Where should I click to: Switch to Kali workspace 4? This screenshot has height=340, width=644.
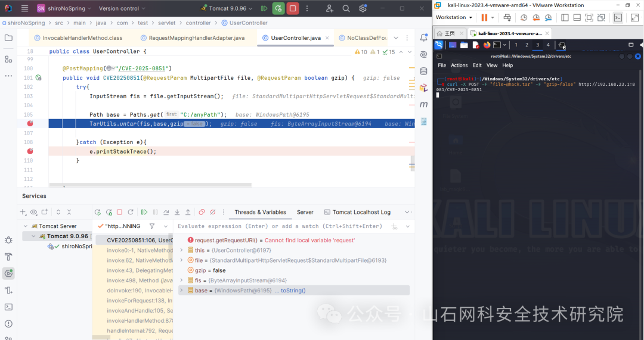tap(548, 45)
